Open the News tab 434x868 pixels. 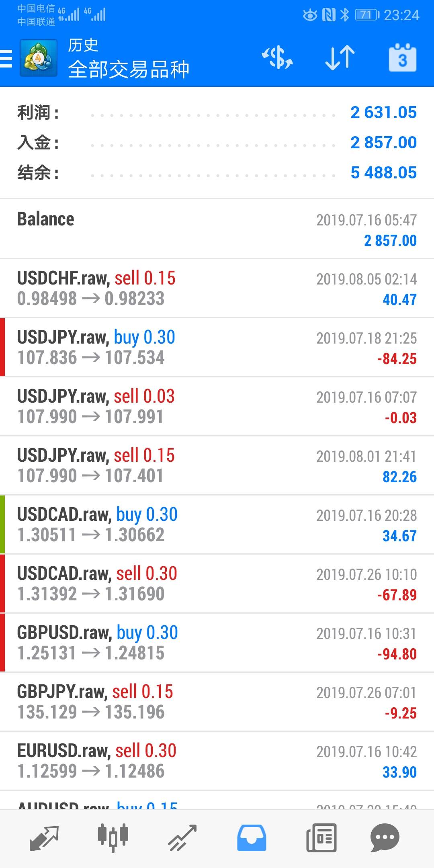321,838
